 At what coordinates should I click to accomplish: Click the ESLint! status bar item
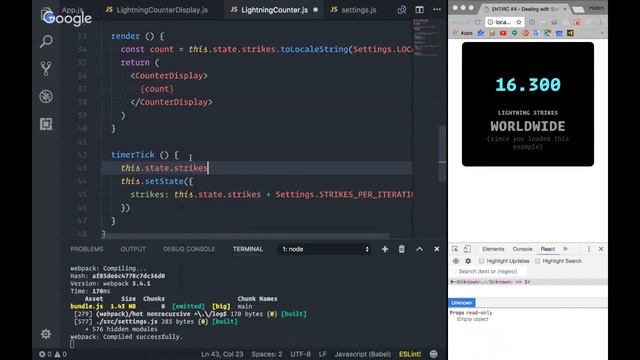[x=410, y=354]
